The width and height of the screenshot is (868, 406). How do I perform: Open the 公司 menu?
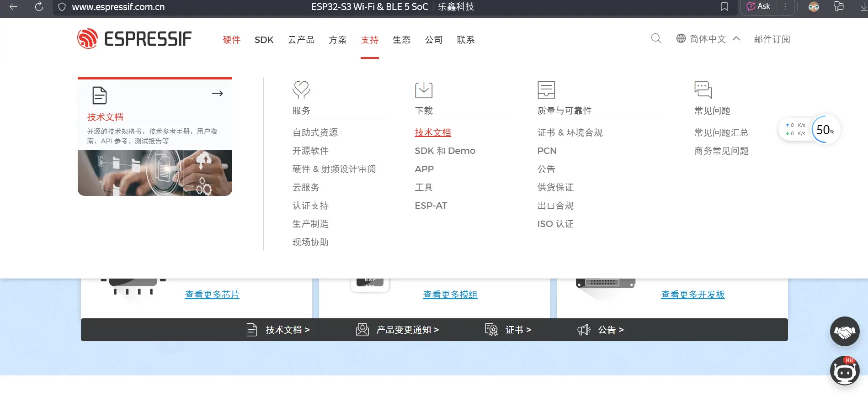pos(434,40)
